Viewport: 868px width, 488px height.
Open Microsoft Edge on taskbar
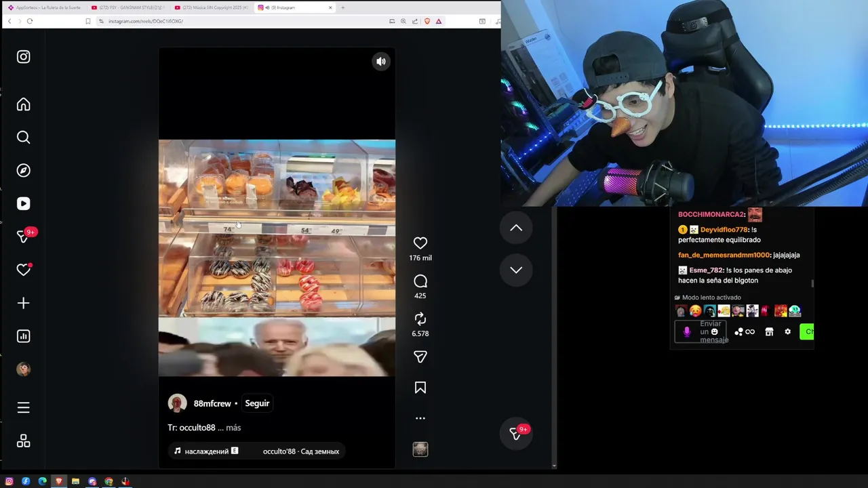pyautogui.click(x=42, y=481)
